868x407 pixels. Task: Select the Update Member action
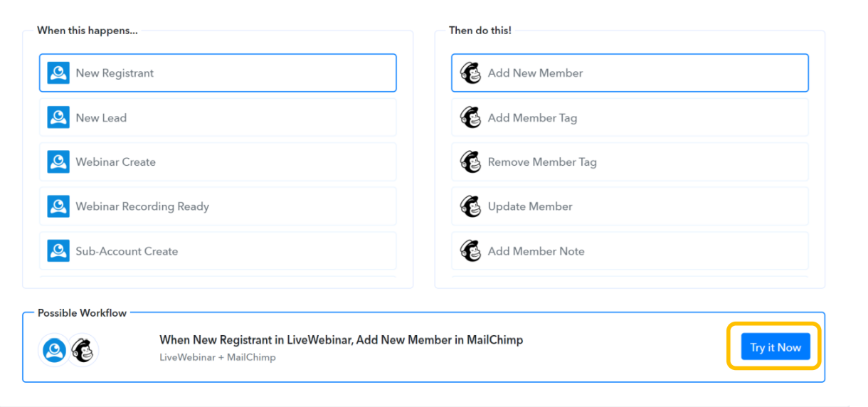coord(630,206)
